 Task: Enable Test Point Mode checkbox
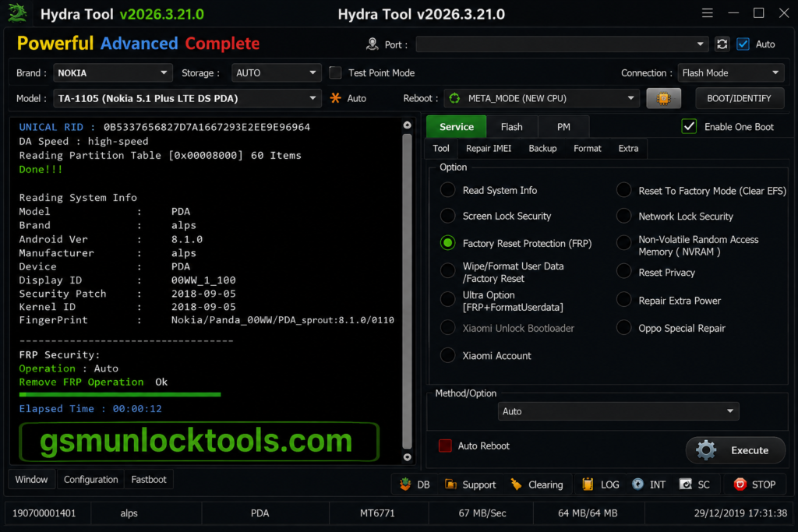tap(335, 72)
